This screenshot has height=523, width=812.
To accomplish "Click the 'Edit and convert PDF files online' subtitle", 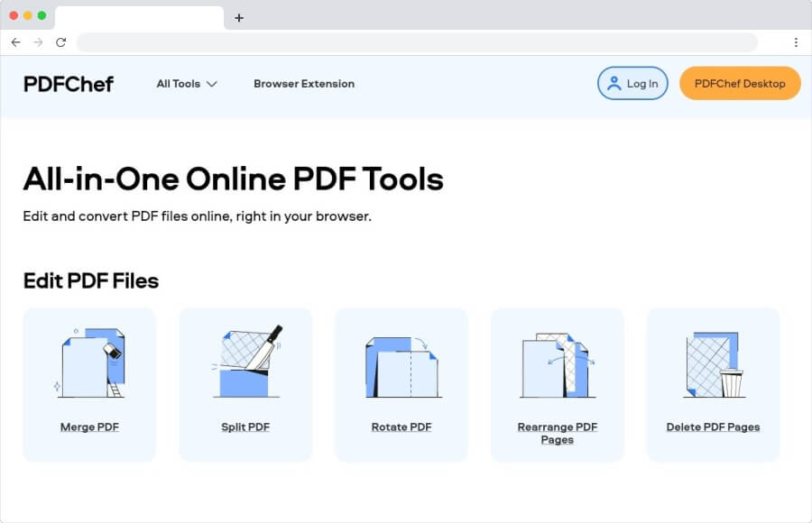I will click(x=197, y=216).
